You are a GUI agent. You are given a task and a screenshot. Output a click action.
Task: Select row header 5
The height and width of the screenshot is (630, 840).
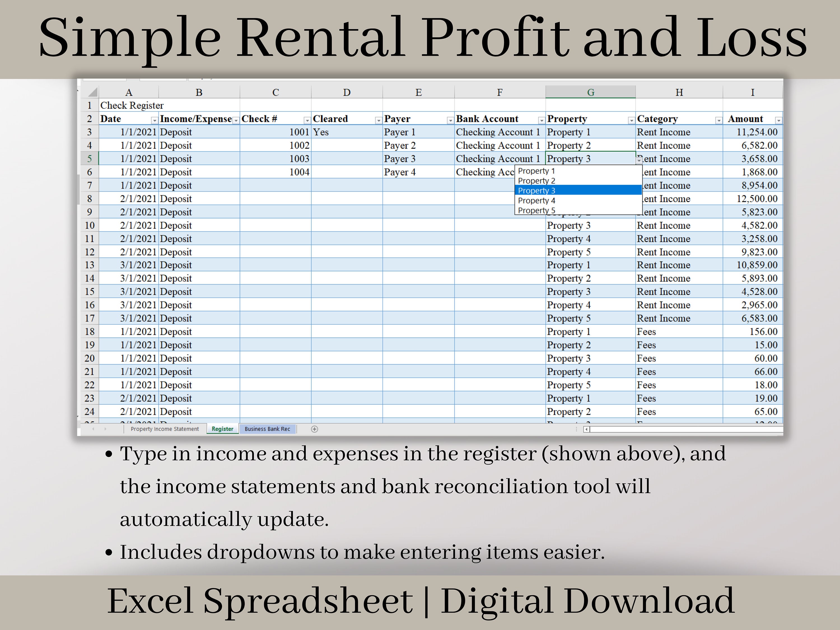(90, 159)
